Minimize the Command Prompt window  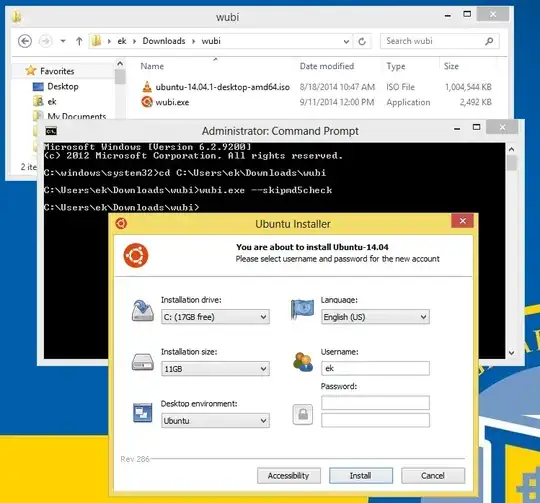(x=457, y=128)
